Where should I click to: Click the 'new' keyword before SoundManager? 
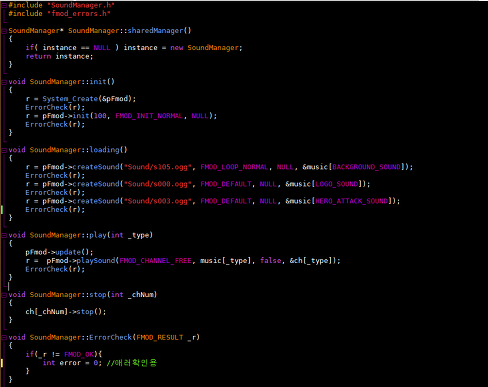177,48
